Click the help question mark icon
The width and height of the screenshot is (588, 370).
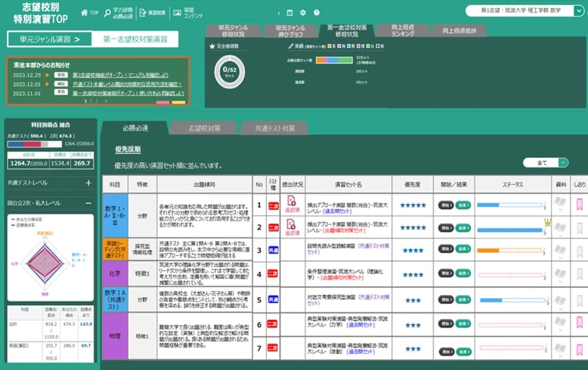(x=317, y=13)
